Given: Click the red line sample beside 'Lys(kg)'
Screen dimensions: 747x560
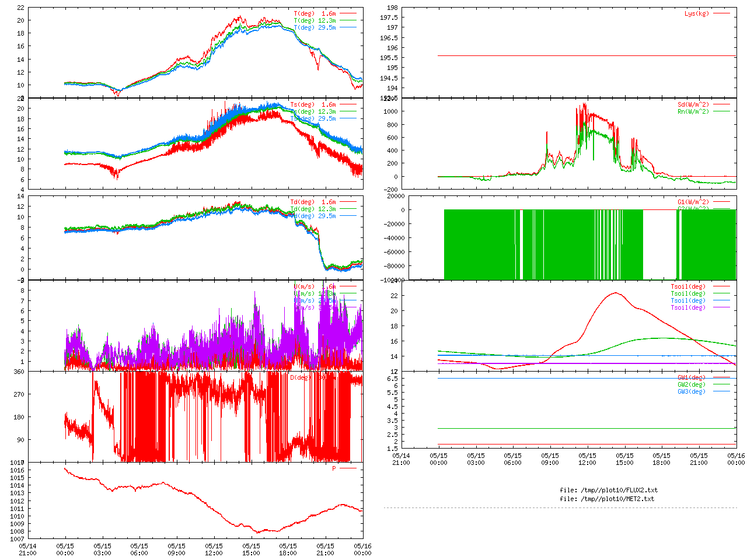Looking at the screenshot, I should tap(721, 13).
